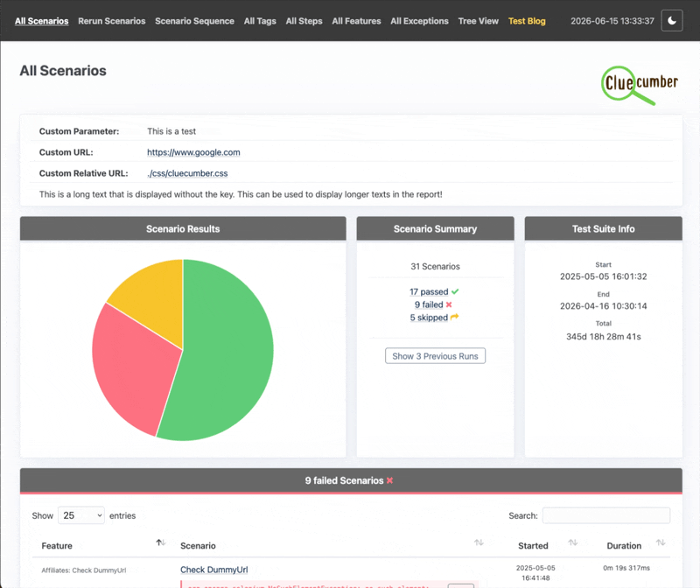Open All Exceptions page

419,21
